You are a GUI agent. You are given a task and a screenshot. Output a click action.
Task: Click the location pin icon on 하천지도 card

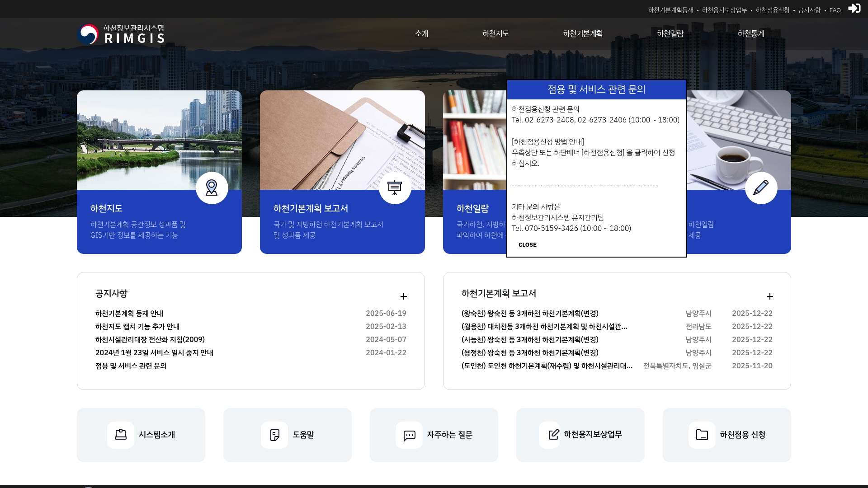pos(212,188)
